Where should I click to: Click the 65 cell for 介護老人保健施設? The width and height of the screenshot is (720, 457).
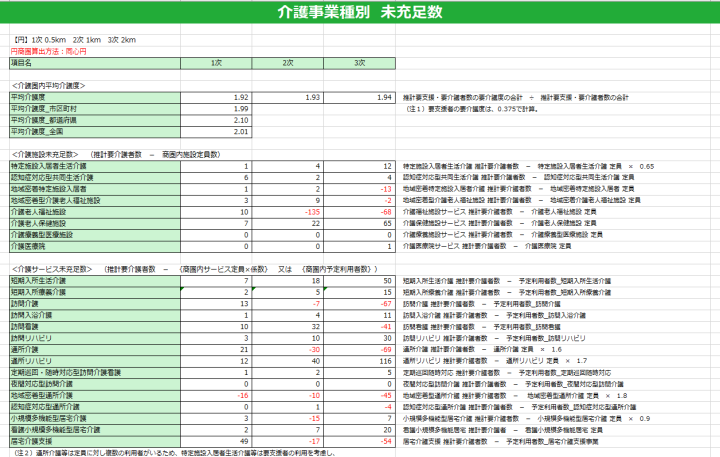(x=360, y=224)
